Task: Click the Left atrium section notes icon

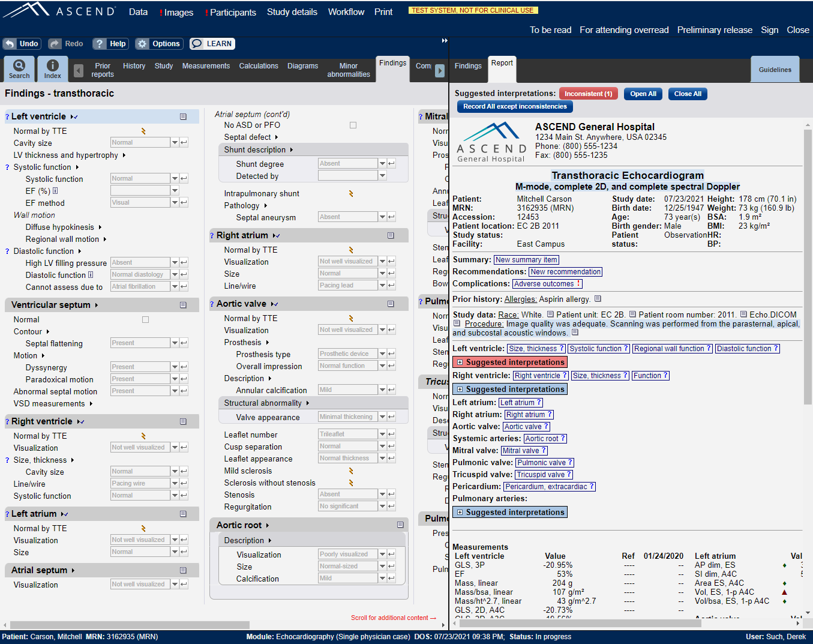Action: (183, 514)
